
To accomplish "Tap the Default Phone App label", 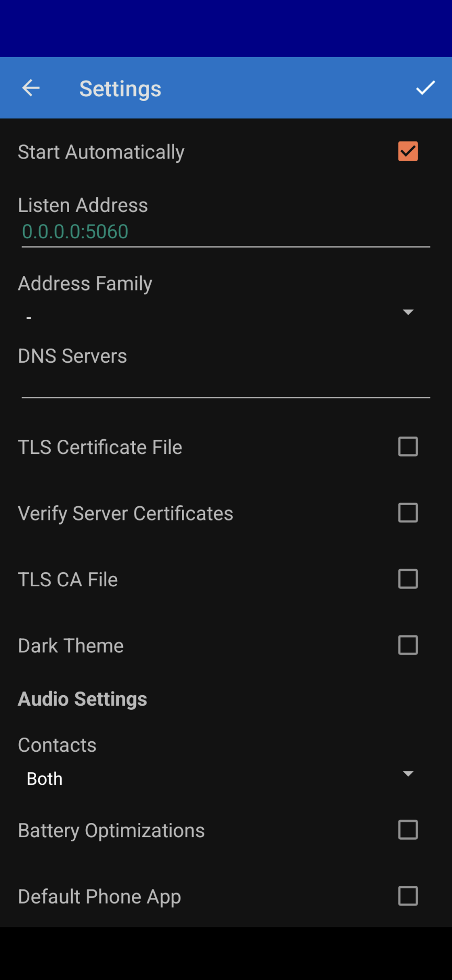I will [99, 897].
